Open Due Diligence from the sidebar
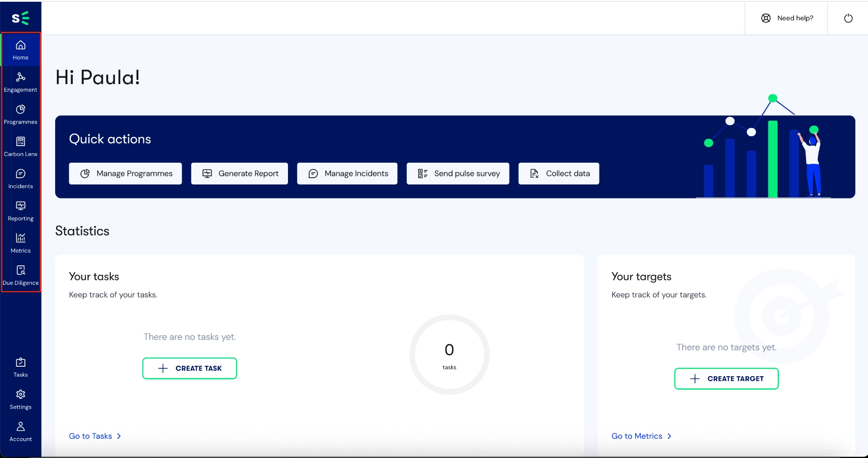Image resolution: width=868 pixels, height=458 pixels. point(21,275)
